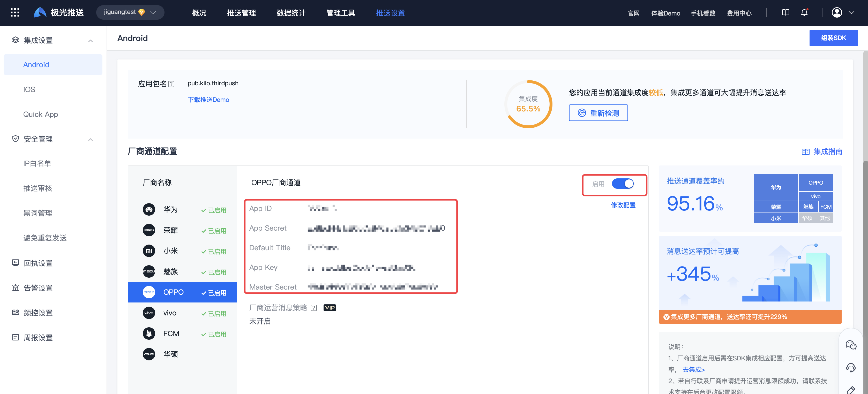This screenshot has height=394, width=868.
Task: Open the jiguangtest app selector dropdown
Action: 130,12
